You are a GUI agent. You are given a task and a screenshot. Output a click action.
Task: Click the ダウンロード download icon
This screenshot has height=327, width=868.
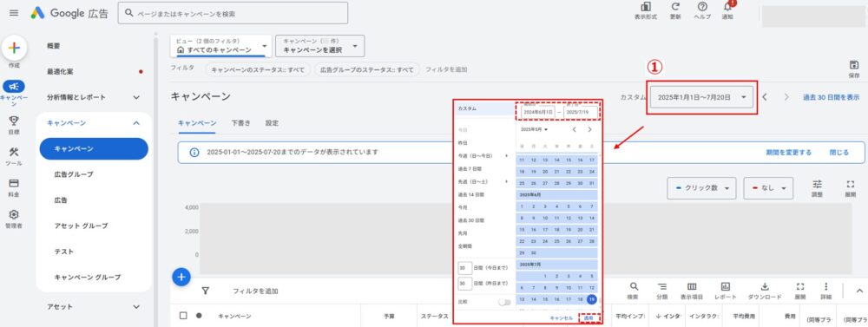coord(765,286)
